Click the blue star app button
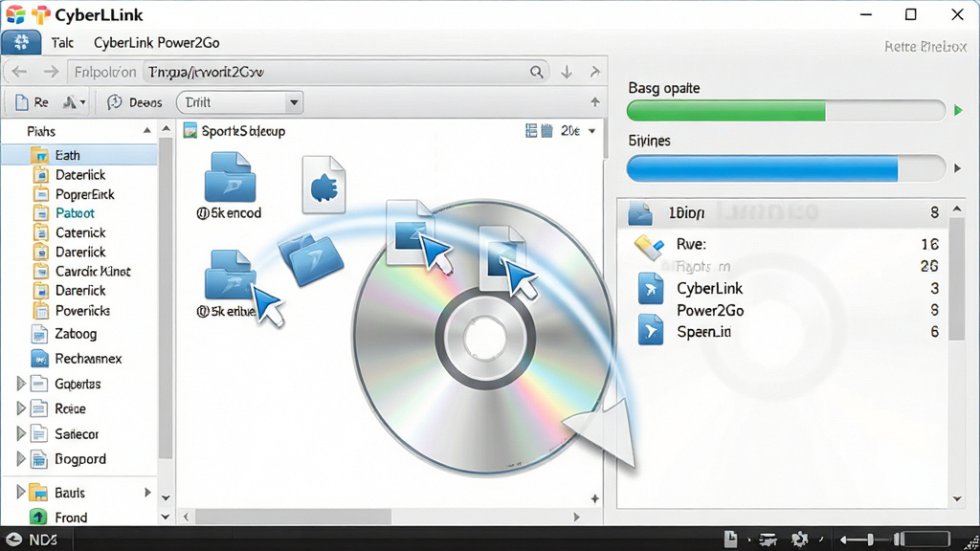The width and height of the screenshot is (980, 551). click(x=21, y=42)
